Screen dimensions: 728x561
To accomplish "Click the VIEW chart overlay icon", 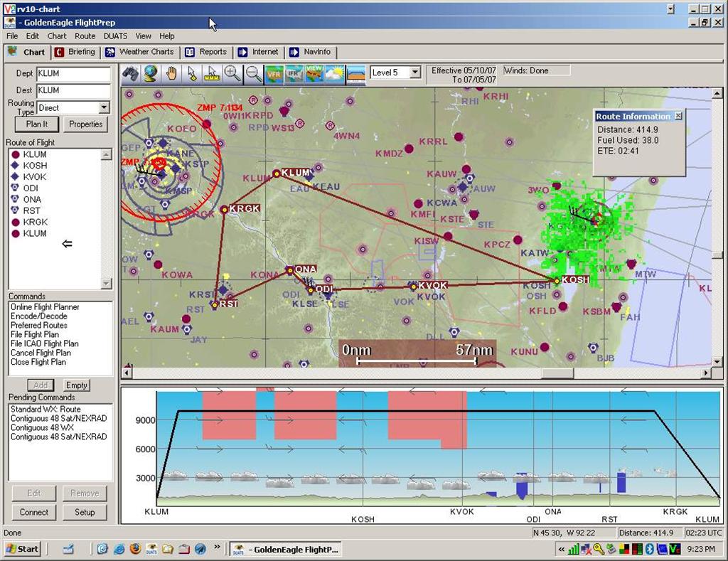I will [314, 74].
